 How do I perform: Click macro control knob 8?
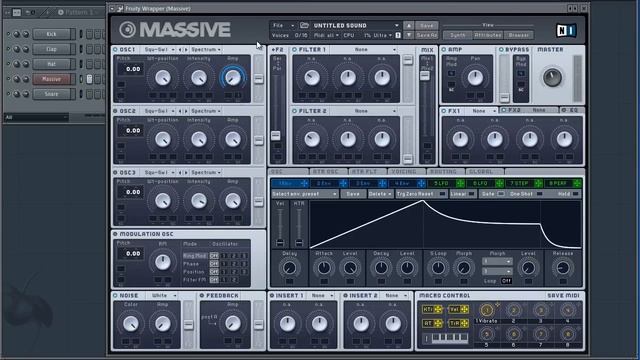tap(568, 335)
